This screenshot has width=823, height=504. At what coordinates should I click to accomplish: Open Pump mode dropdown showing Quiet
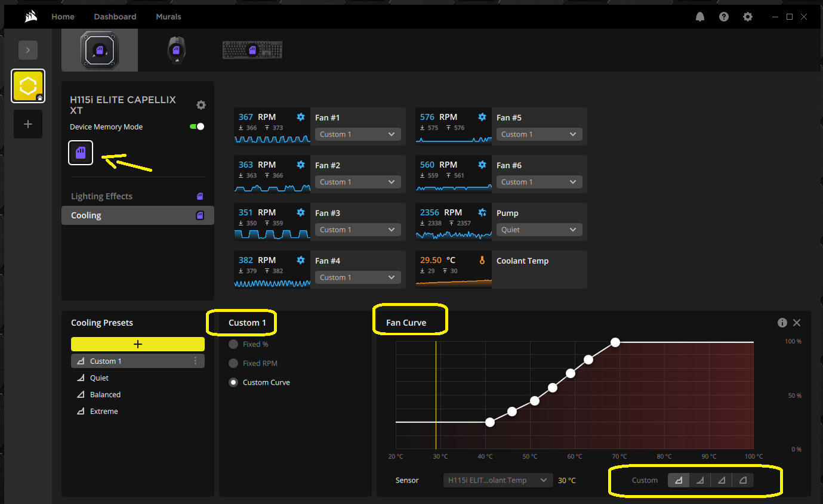pyautogui.click(x=539, y=230)
